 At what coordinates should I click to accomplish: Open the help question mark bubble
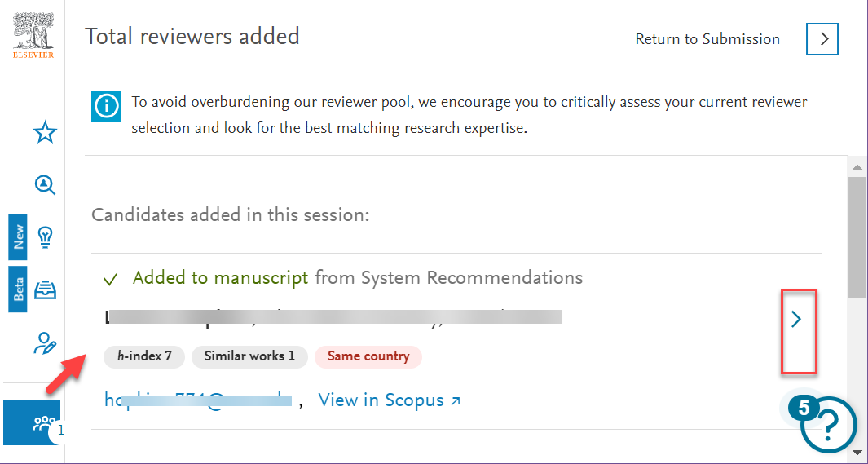[x=828, y=423]
